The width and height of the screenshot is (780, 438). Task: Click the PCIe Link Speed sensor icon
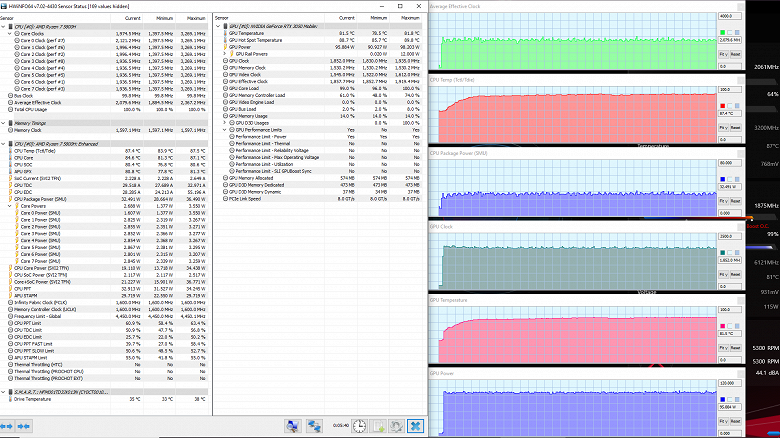[x=225, y=199]
